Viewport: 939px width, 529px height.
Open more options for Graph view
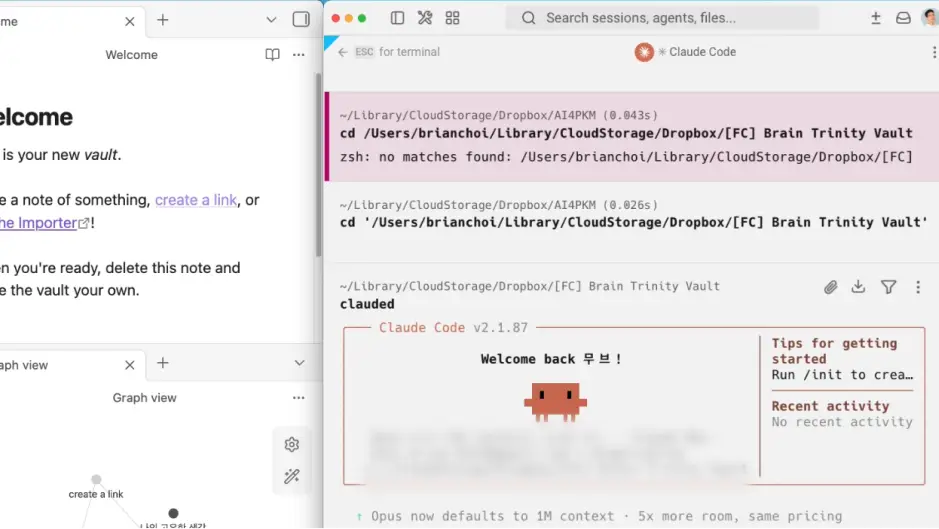[299, 398]
